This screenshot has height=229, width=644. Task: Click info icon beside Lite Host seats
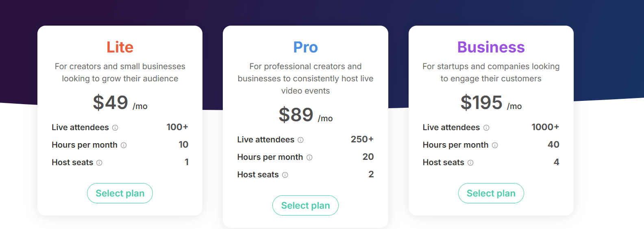(99, 163)
